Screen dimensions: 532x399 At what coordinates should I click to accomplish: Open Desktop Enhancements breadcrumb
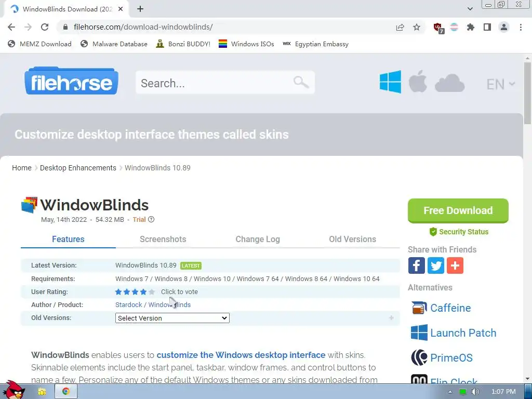[78, 168]
